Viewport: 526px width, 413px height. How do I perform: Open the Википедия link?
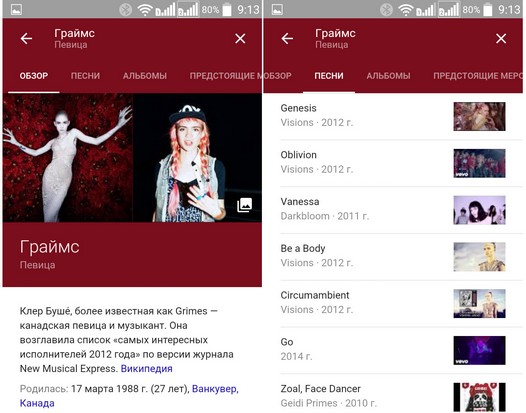click(147, 368)
